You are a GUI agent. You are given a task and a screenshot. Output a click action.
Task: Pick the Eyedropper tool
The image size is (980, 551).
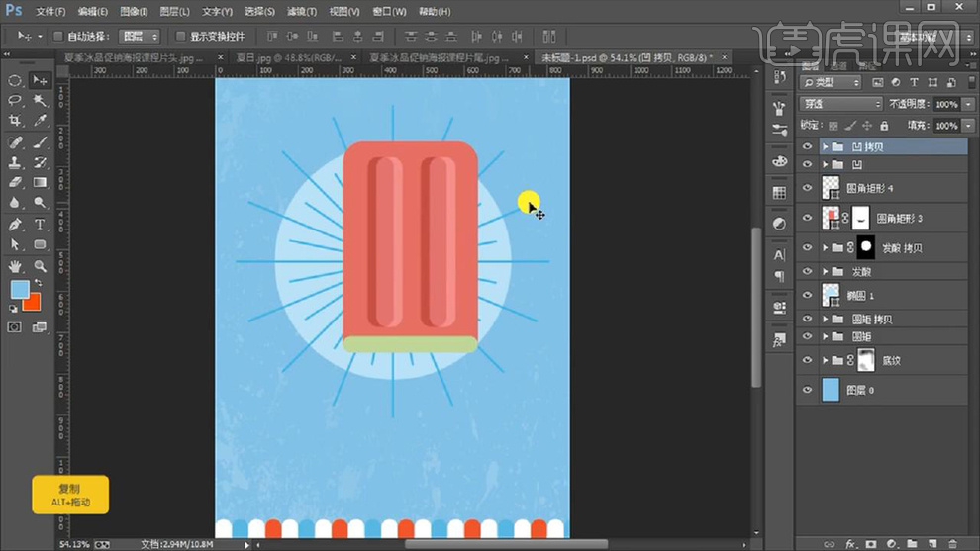point(41,121)
